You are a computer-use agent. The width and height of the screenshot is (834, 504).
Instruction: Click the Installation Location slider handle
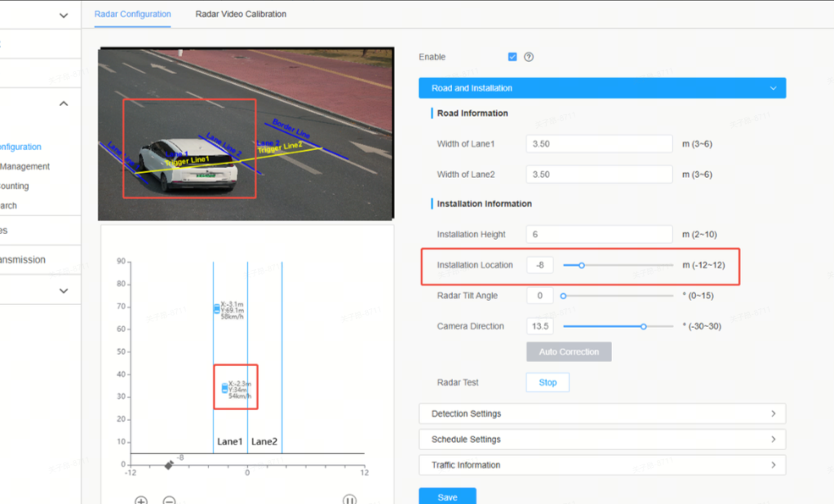click(x=581, y=265)
